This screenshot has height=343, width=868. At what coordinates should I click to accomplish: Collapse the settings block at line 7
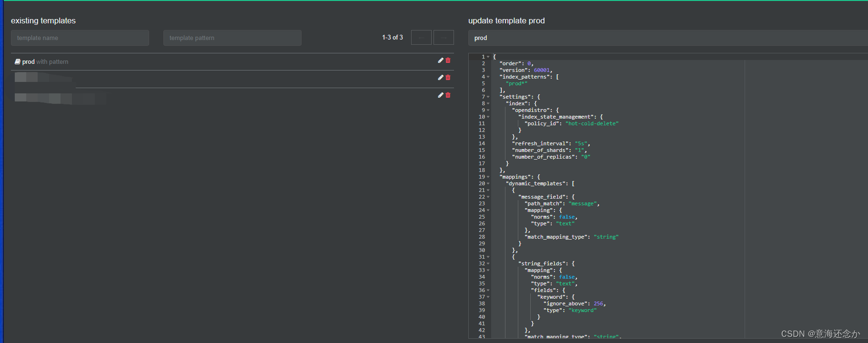click(488, 97)
